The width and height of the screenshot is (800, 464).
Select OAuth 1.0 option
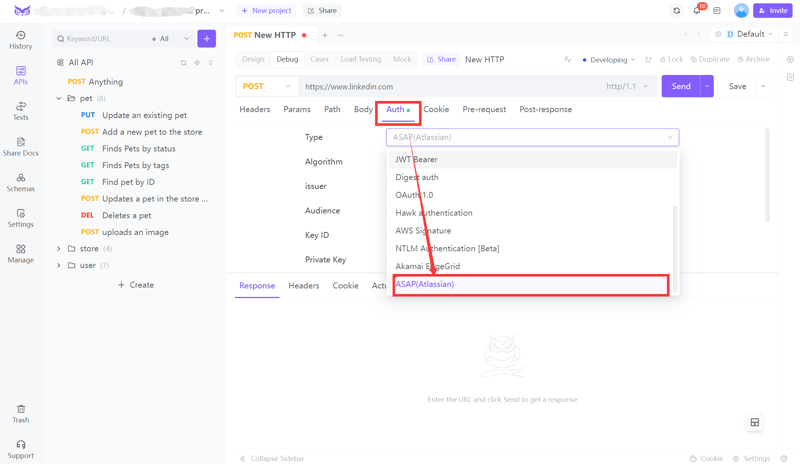coord(532,195)
